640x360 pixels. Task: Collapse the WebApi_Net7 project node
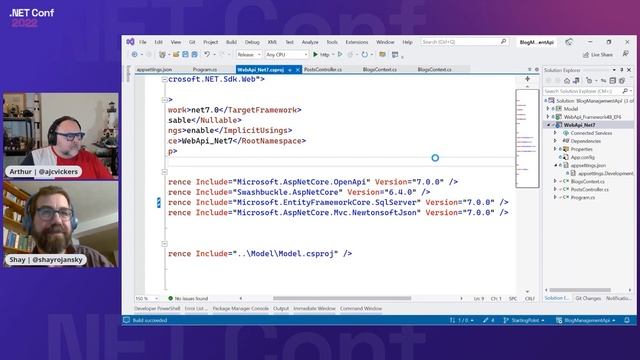point(548,125)
